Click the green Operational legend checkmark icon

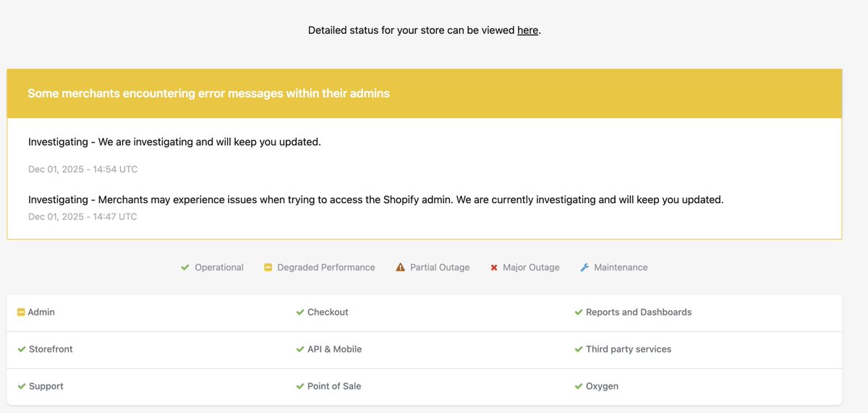tap(185, 268)
